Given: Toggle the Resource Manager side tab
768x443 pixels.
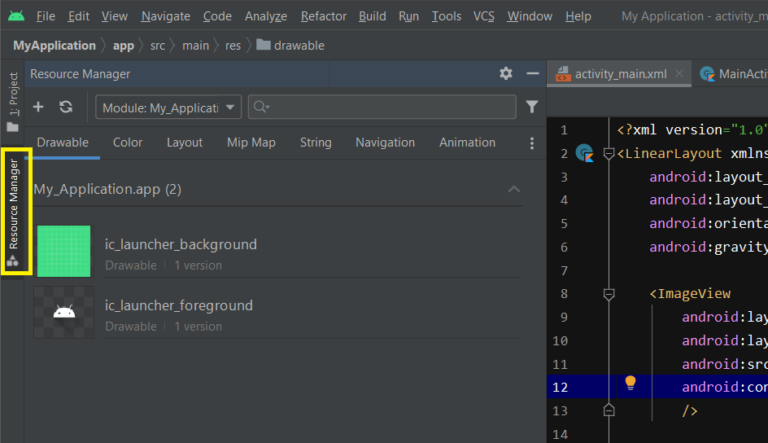Looking at the screenshot, I should point(14,212).
